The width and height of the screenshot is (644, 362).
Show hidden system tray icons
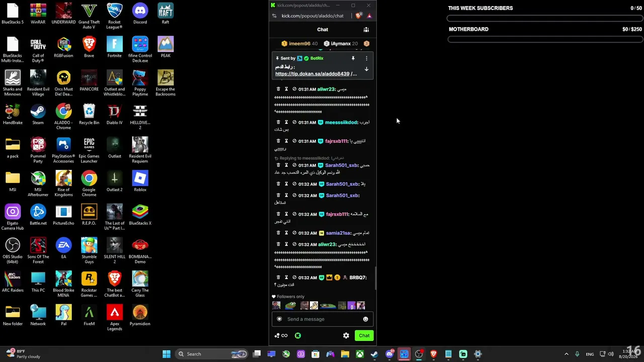[566, 354]
